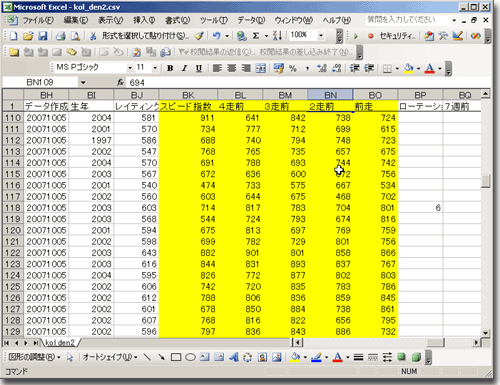The width and height of the screenshot is (500, 385).
Task: Click the Open folder icon
Action: point(28,36)
